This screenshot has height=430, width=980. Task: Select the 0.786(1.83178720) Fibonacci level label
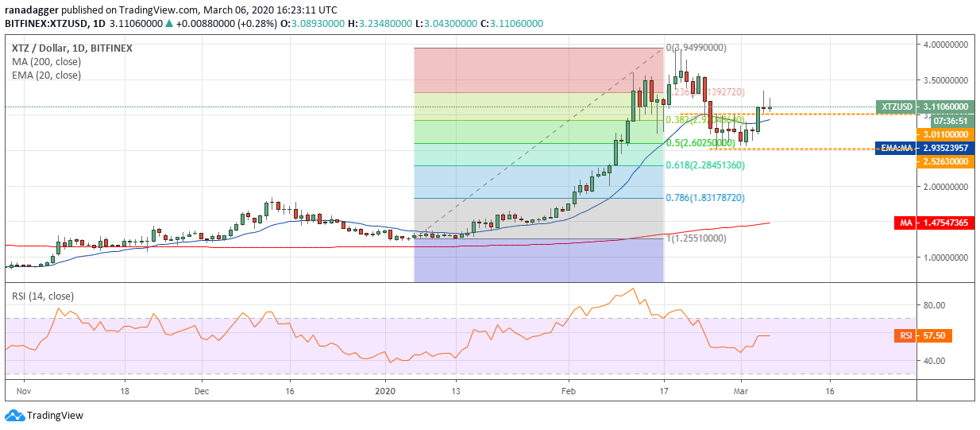tap(705, 198)
